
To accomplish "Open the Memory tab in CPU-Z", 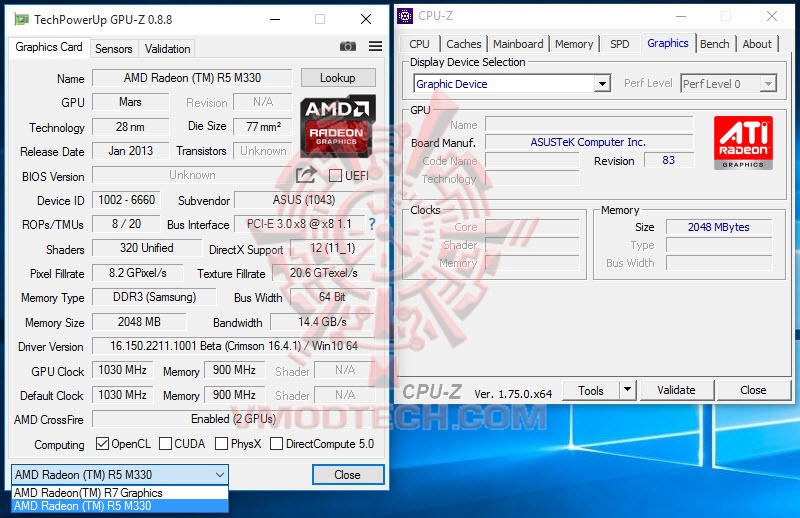I will click(x=574, y=44).
